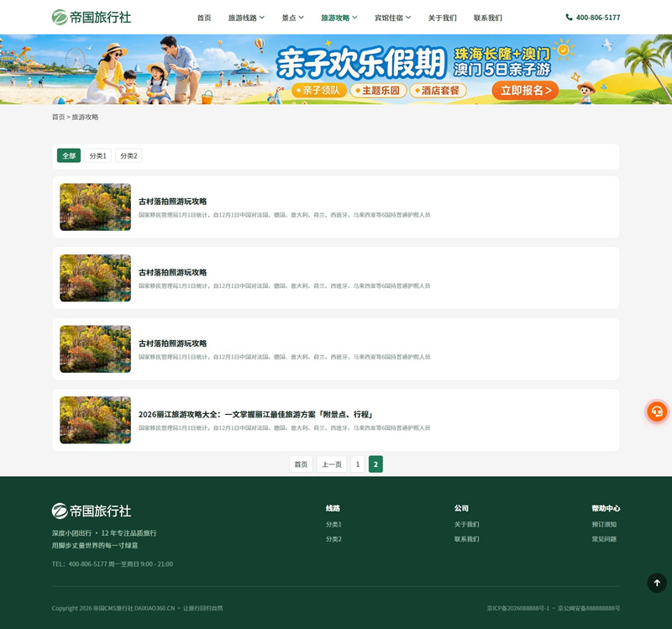Screen dimensions: 672x629
Task: Select the 分类2 category filter tab
Action: (129, 155)
